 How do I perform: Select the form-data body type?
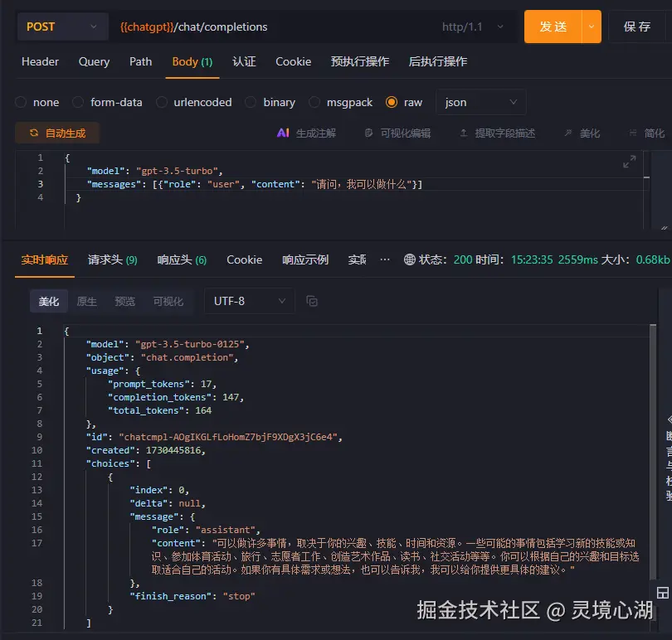tap(78, 102)
